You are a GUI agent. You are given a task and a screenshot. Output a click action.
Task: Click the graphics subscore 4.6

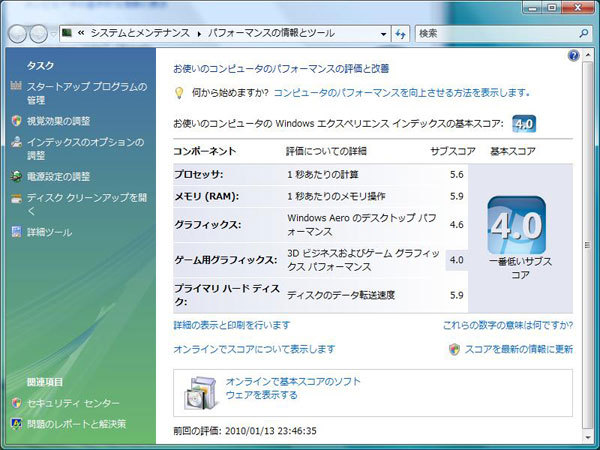[x=457, y=225]
